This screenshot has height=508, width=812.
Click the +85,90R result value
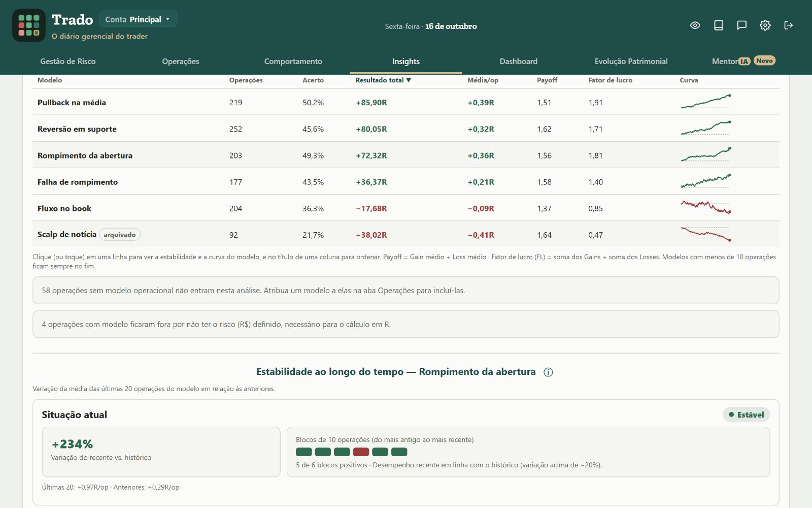[x=371, y=103]
